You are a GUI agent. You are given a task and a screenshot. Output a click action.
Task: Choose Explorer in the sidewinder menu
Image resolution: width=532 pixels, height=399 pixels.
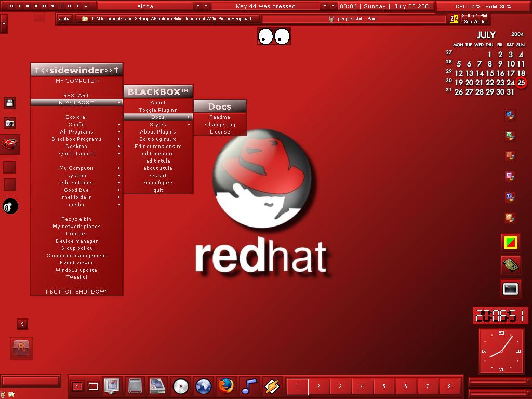(x=76, y=117)
